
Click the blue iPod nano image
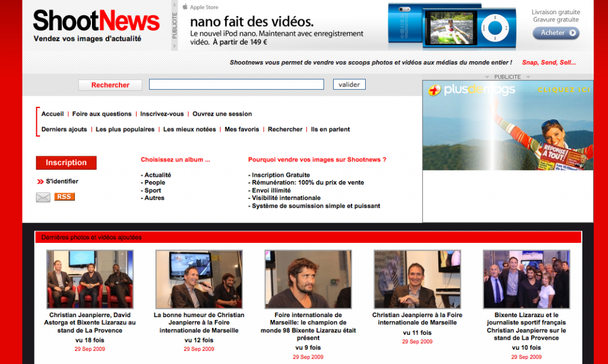452,27
